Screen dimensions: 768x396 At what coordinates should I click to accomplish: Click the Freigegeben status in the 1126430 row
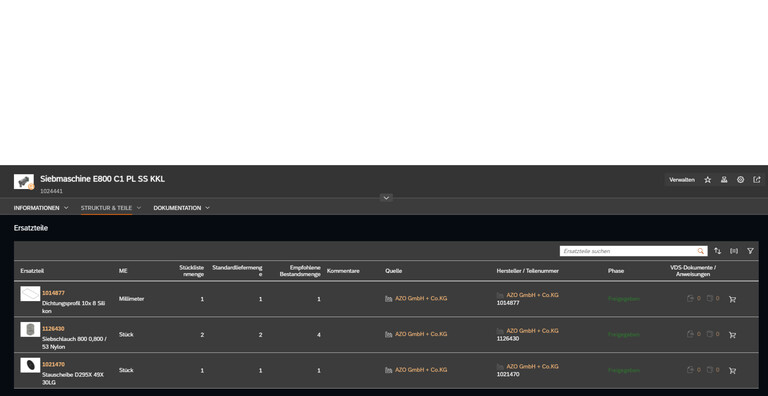(624, 335)
